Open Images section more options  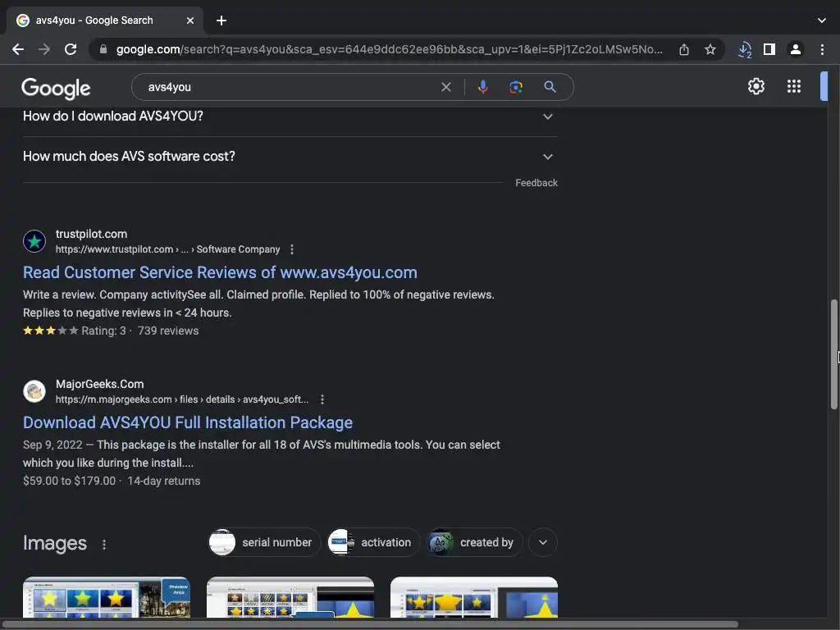pos(104,545)
